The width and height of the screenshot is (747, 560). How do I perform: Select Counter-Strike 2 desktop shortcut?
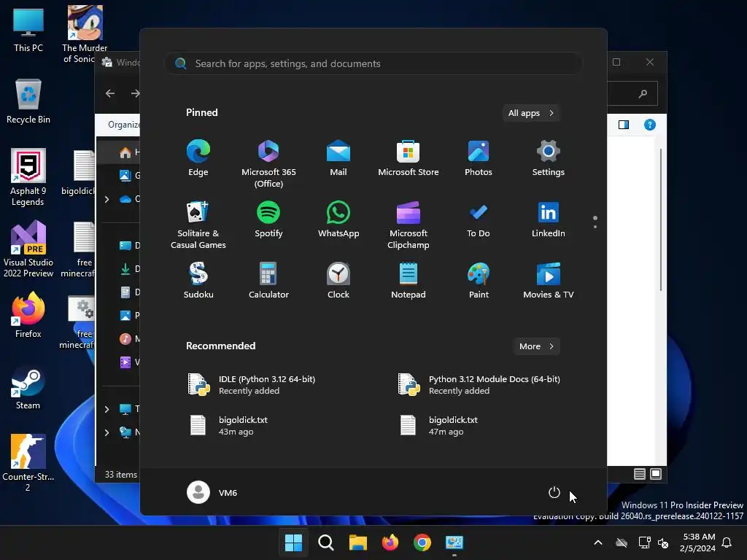[28, 463]
